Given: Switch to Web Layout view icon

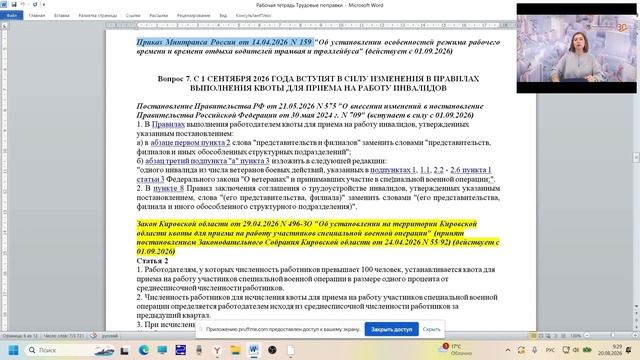Looking at the screenshot, I should (x=548, y=336).
